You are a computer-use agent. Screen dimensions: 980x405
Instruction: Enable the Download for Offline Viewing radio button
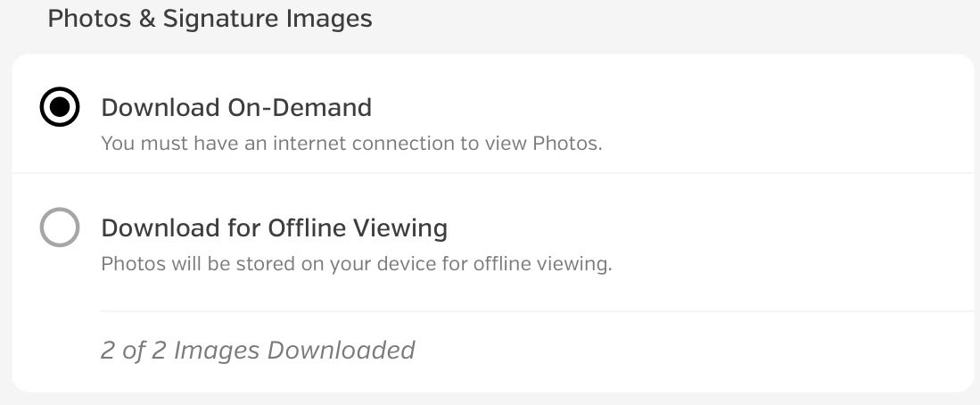click(x=60, y=227)
